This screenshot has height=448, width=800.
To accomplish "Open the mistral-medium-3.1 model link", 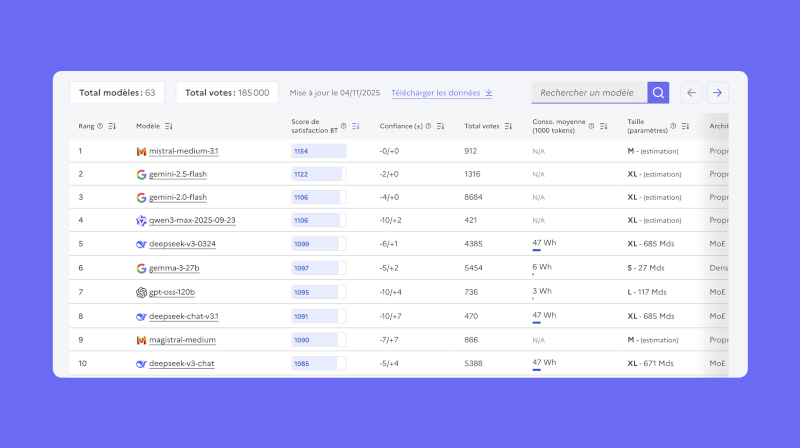I will click(x=183, y=151).
